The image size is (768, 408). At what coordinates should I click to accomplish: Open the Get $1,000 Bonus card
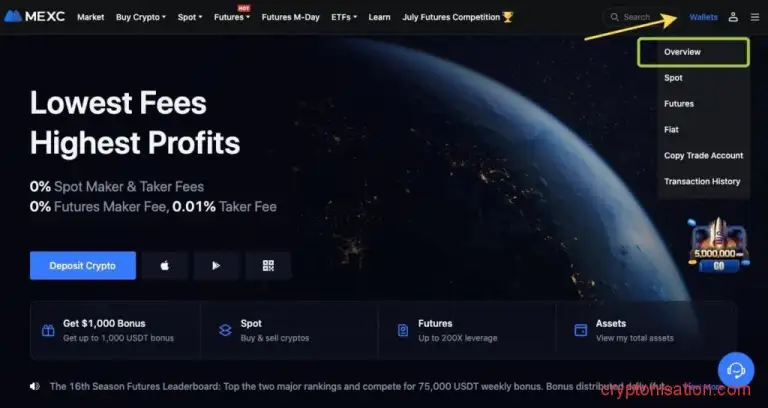click(116, 331)
